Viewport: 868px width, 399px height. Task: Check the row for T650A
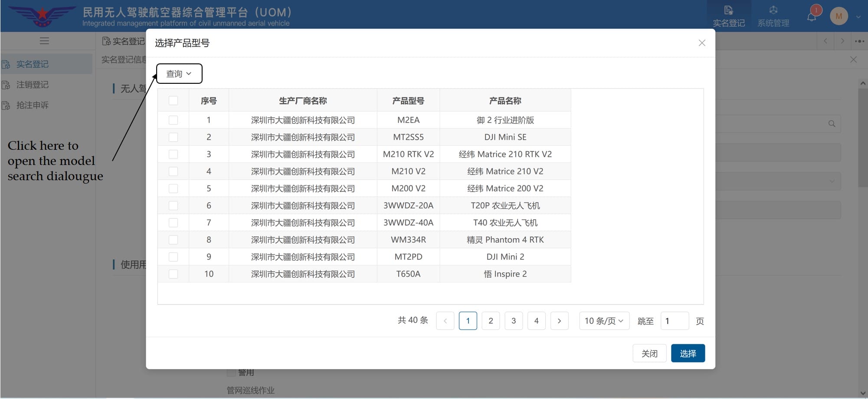click(x=173, y=274)
